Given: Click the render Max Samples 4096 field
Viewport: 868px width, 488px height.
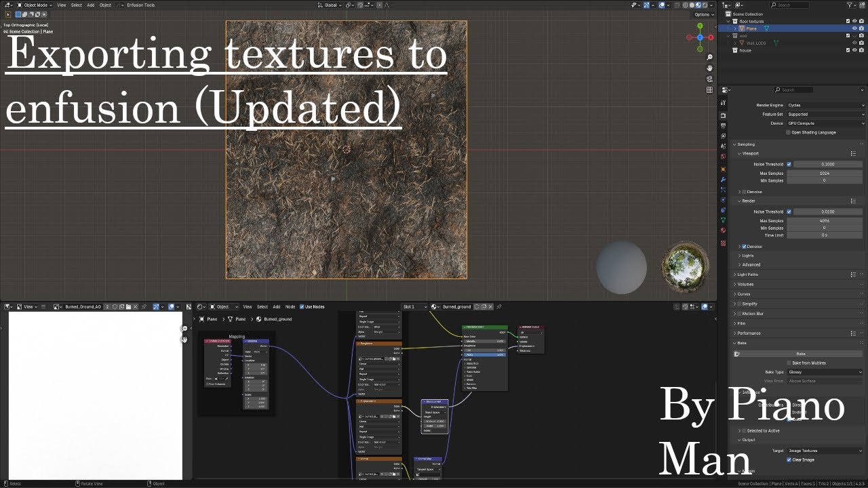Looking at the screenshot, I should tap(825, 221).
